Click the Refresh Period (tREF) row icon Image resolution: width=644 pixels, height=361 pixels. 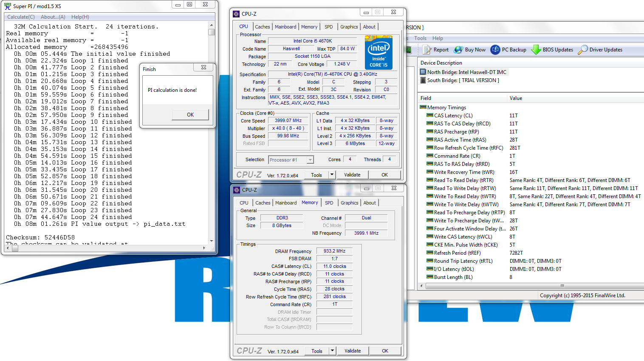(430, 253)
